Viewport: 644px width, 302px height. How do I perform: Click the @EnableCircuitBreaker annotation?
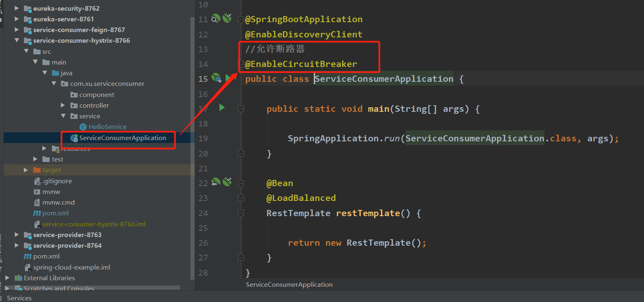[301, 64]
